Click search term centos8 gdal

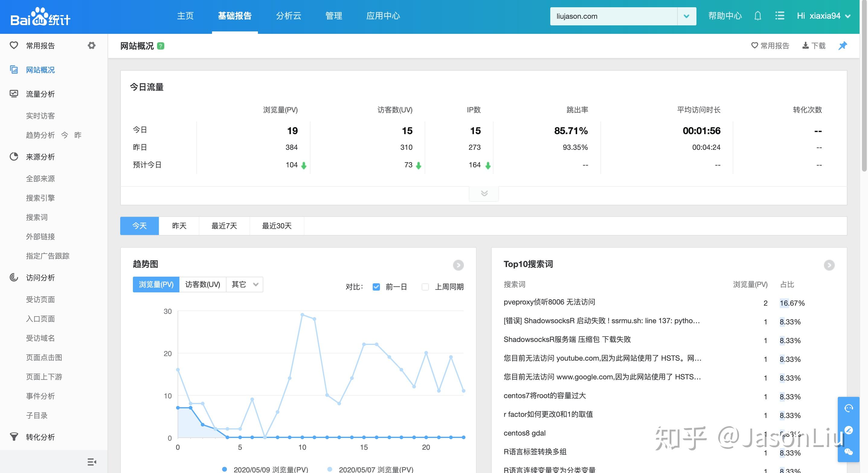tap(524, 433)
